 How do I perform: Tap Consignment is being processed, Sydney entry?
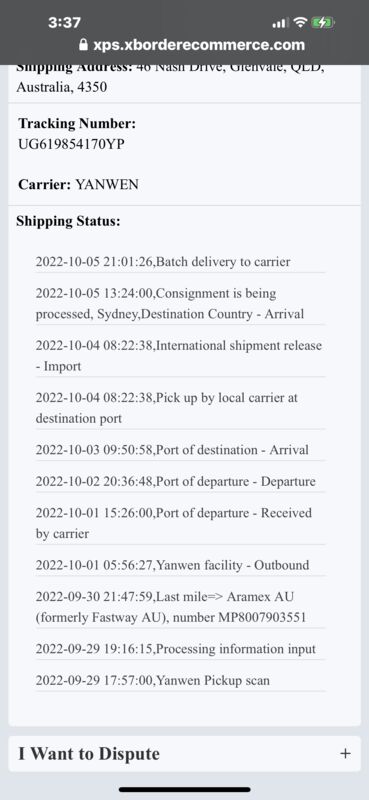pos(180,304)
